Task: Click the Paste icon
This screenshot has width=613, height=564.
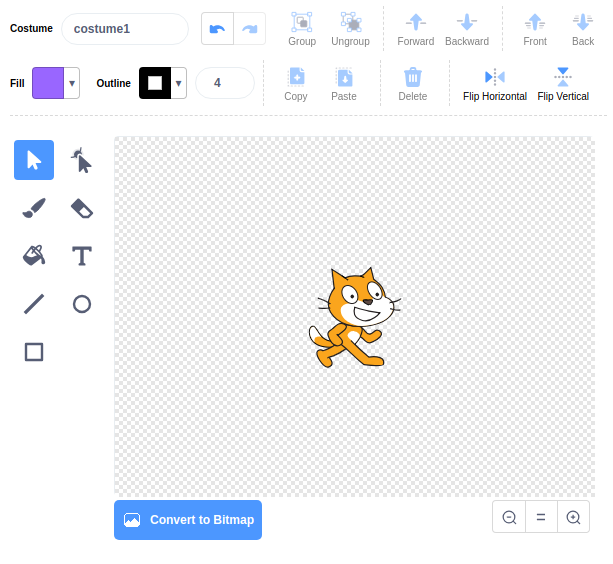Action: pos(344,77)
